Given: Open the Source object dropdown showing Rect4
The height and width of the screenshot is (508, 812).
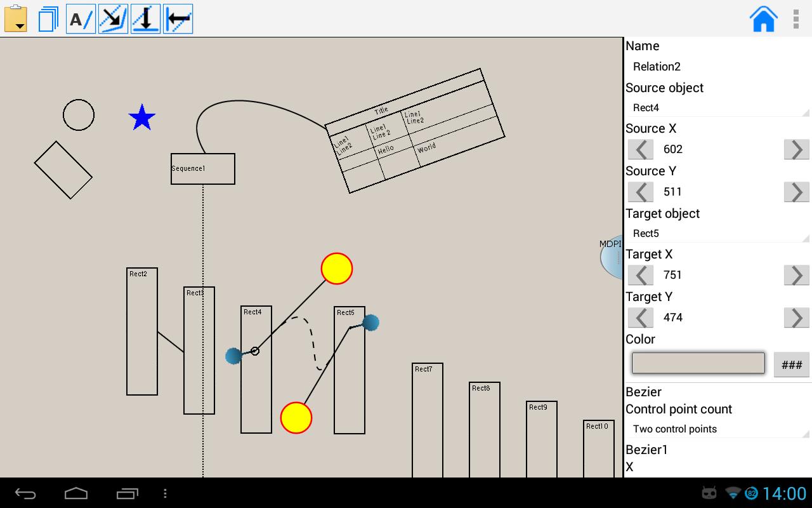Looking at the screenshot, I should click(x=717, y=107).
